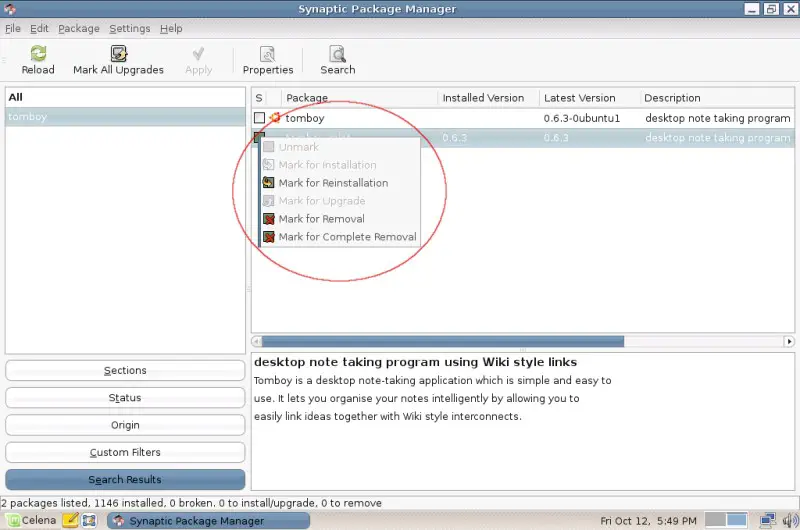Image resolution: width=800 pixels, height=530 pixels.
Task: Sort by the Description column header
Action: coord(717,98)
